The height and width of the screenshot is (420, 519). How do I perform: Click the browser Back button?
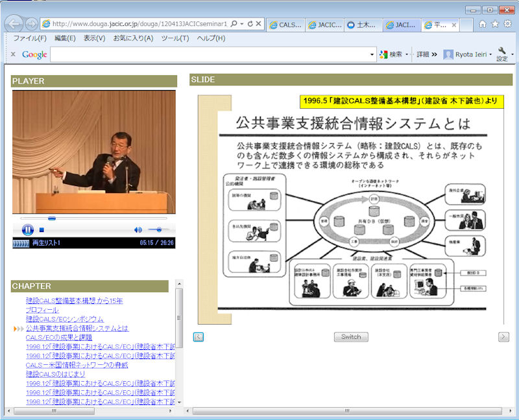(13, 24)
